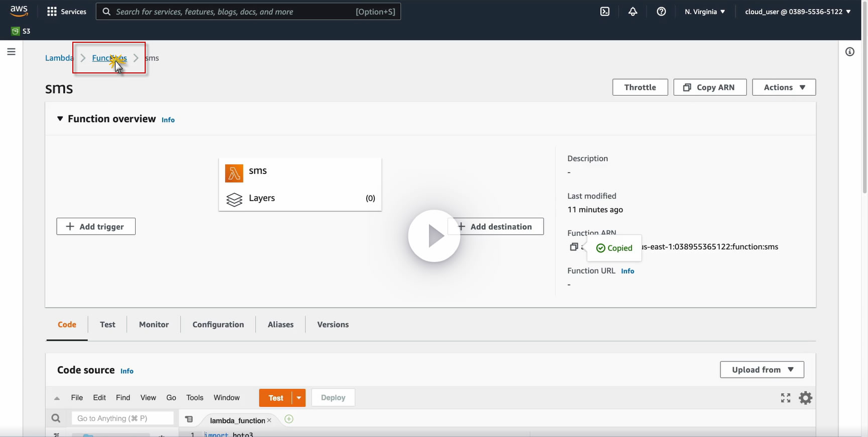Open the S3 favorite shortcut

tap(21, 31)
